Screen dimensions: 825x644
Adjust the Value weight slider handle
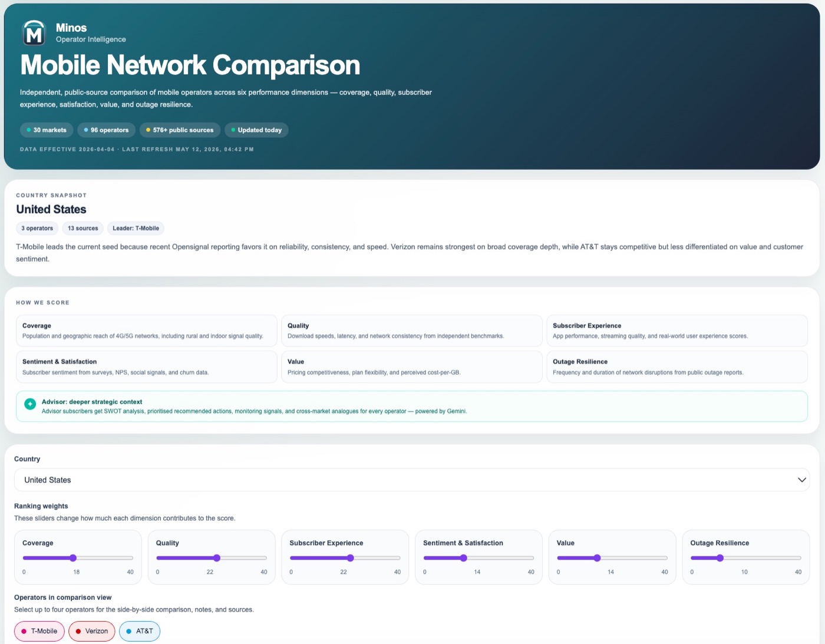[x=598, y=558]
